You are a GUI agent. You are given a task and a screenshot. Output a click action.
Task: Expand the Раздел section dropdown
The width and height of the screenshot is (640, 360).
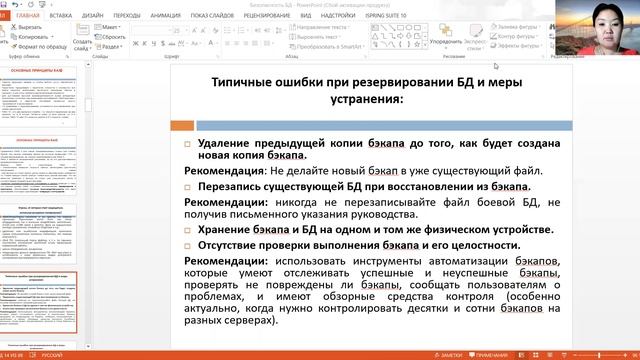pyautogui.click(x=109, y=47)
